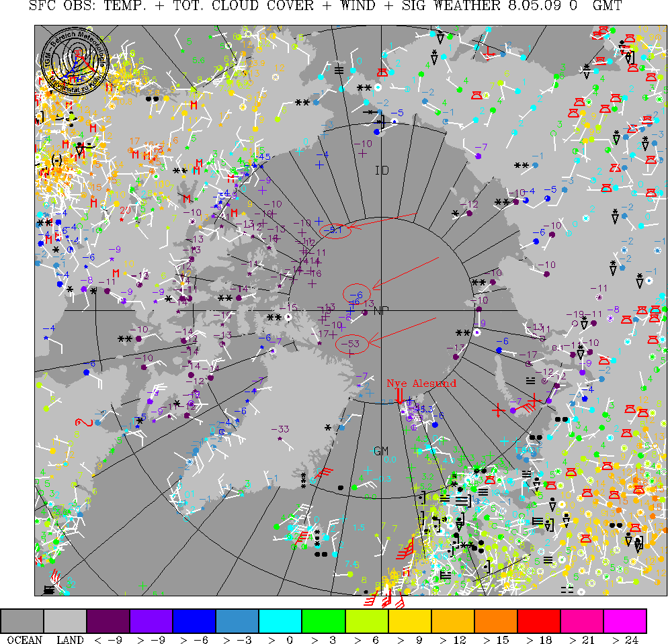Select the LAND light gray legend swatch
The image size is (668, 644).
click(x=65, y=620)
